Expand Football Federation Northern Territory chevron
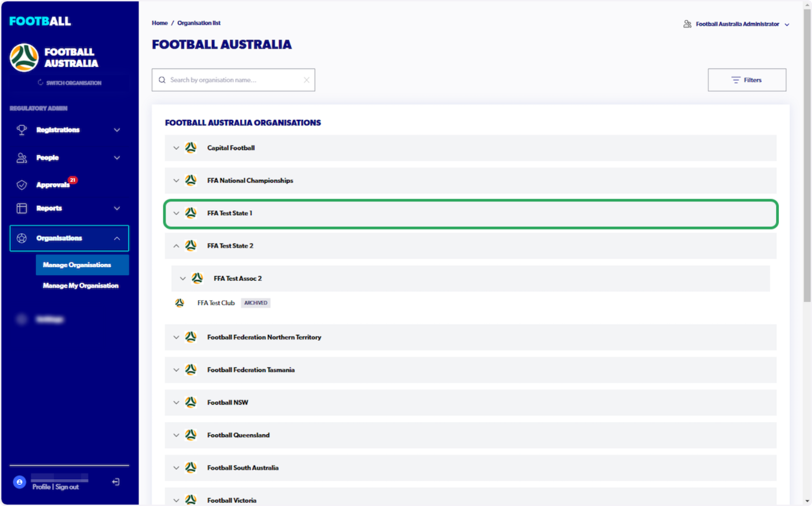The width and height of the screenshot is (812, 506). point(176,337)
